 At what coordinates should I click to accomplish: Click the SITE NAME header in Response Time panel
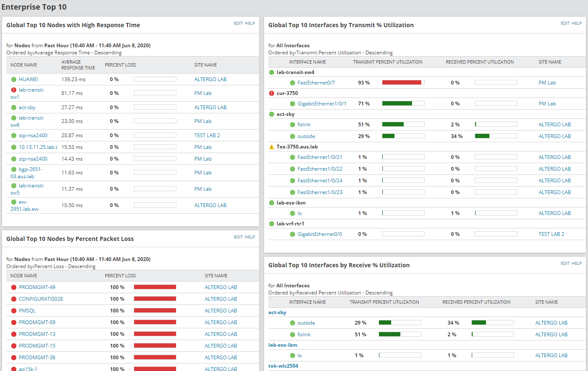coord(206,65)
